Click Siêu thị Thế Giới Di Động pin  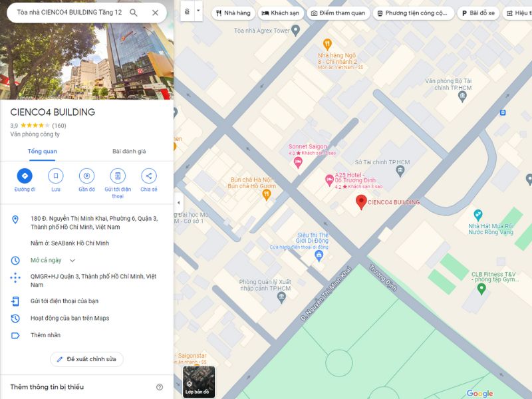(x=319, y=255)
